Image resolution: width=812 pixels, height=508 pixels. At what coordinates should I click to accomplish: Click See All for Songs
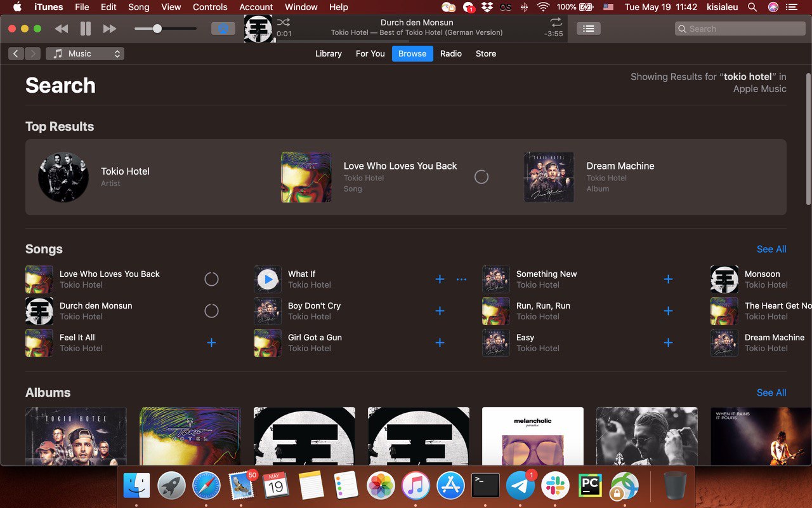(771, 249)
